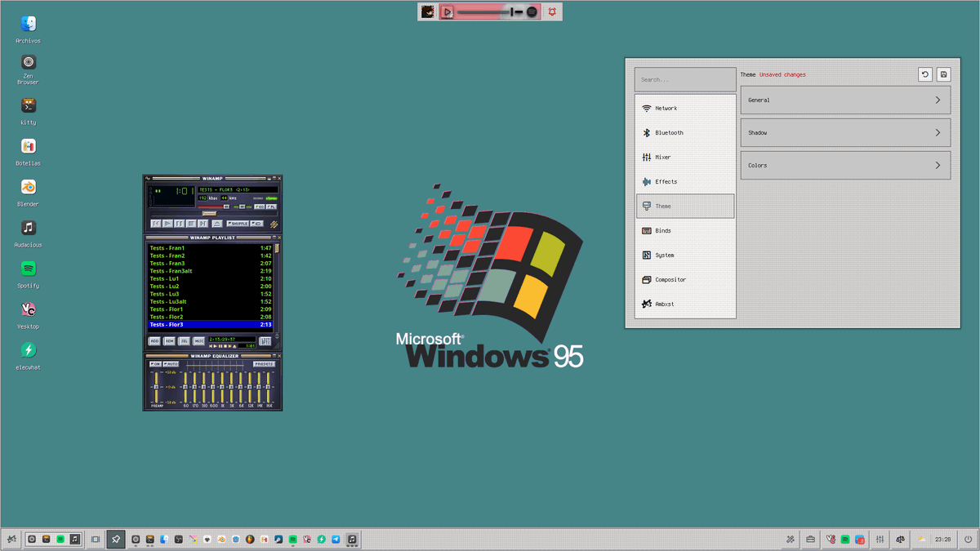
Task: Open the Effects settings section
Action: [x=685, y=181]
